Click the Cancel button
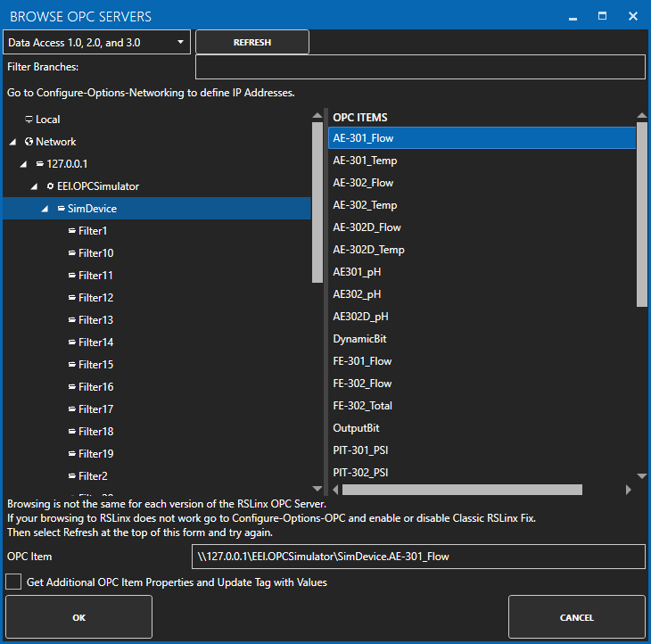This screenshot has width=651, height=644. [x=576, y=617]
